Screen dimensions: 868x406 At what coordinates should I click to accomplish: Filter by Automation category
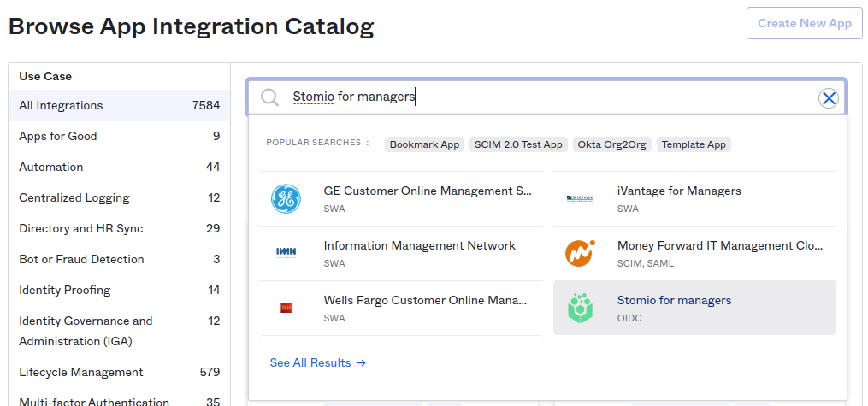pos(120,167)
